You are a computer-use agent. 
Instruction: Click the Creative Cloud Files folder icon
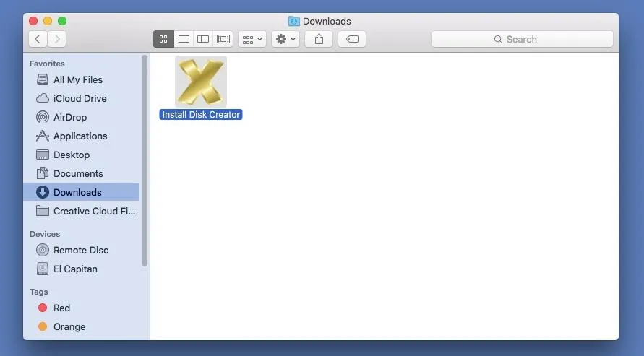coord(43,211)
